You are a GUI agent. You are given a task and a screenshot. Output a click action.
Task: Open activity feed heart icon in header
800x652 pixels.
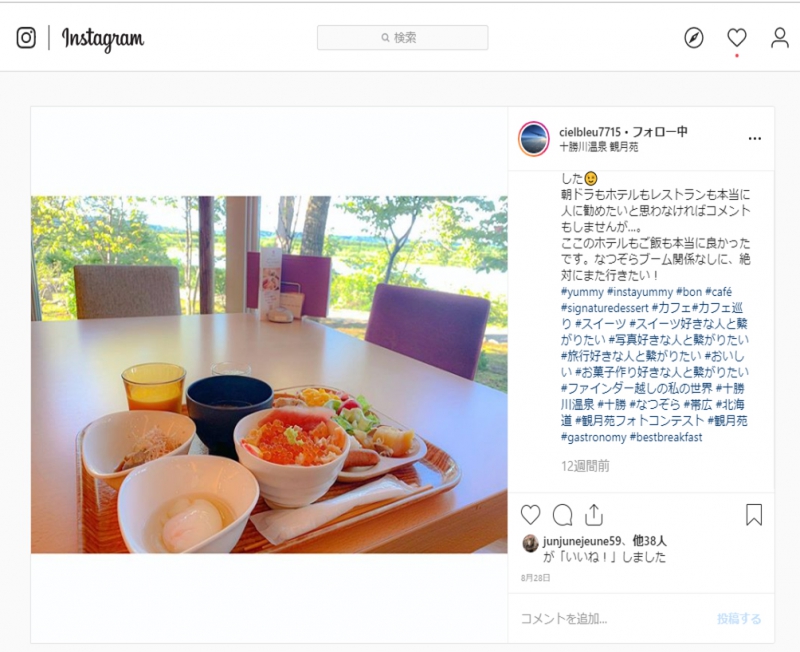737,37
